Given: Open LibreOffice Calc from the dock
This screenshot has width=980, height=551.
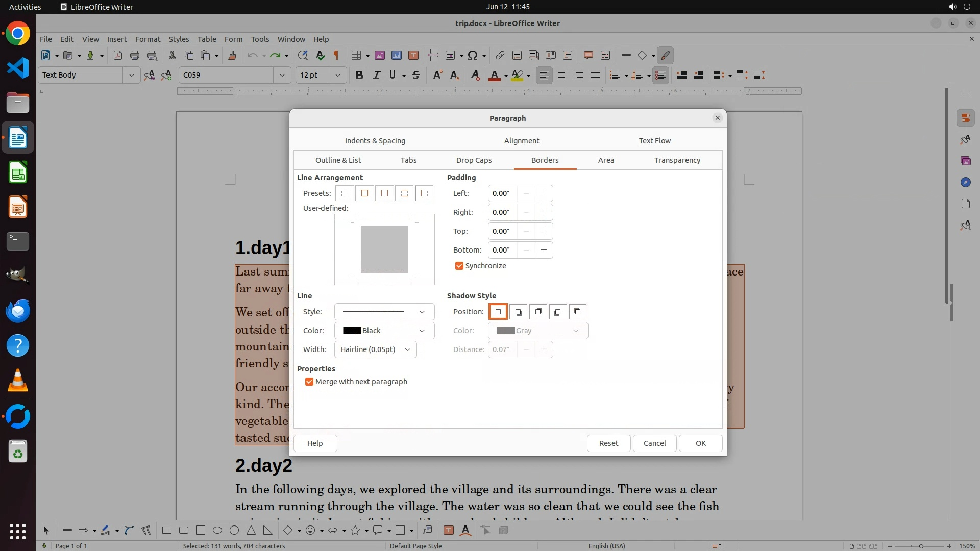Looking at the screenshot, I should tap(18, 173).
